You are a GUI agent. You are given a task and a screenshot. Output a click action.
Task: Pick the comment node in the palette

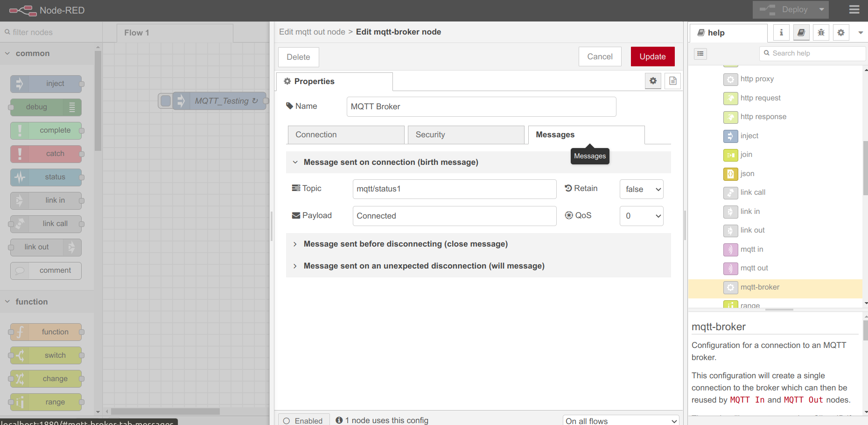pyautogui.click(x=46, y=270)
